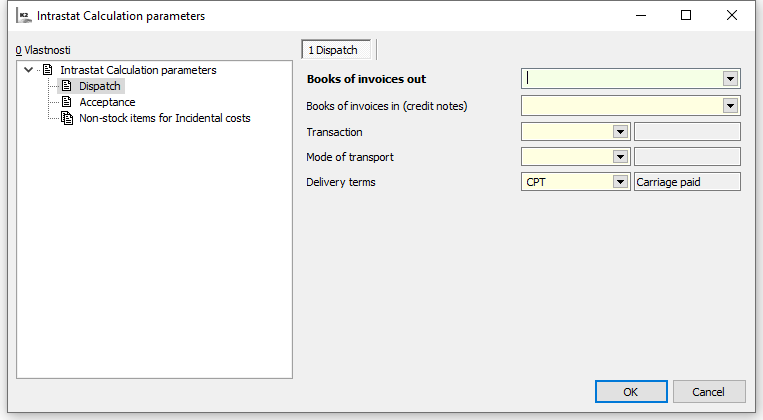The image size is (763, 420).
Task: Switch to the 1 Dispatch tab
Action: coord(336,49)
